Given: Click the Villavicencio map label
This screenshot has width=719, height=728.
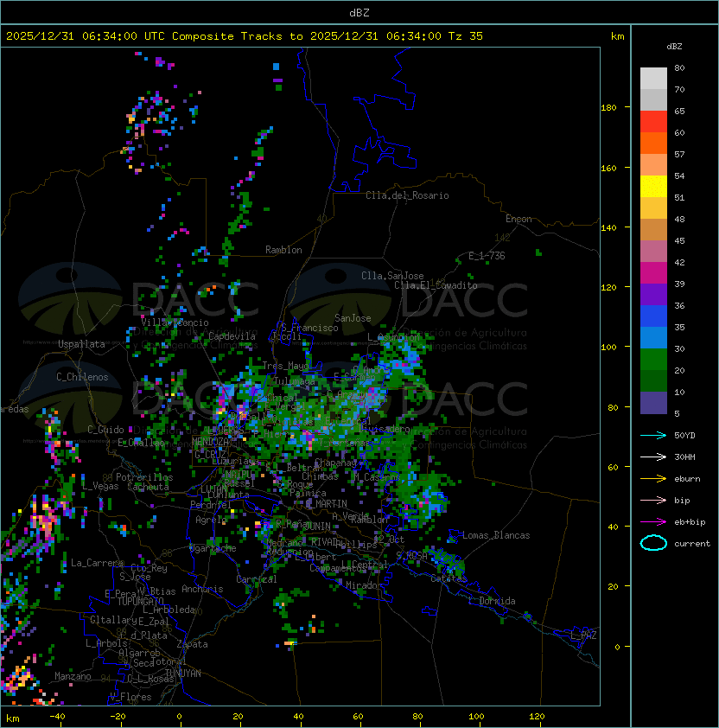Looking at the screenshot, I should [x=175, y=322].
